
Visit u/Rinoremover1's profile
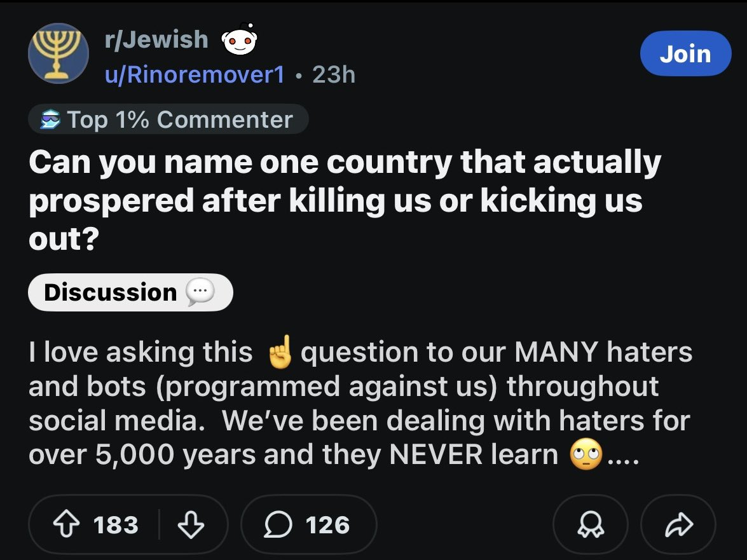(x=195, y=75)
